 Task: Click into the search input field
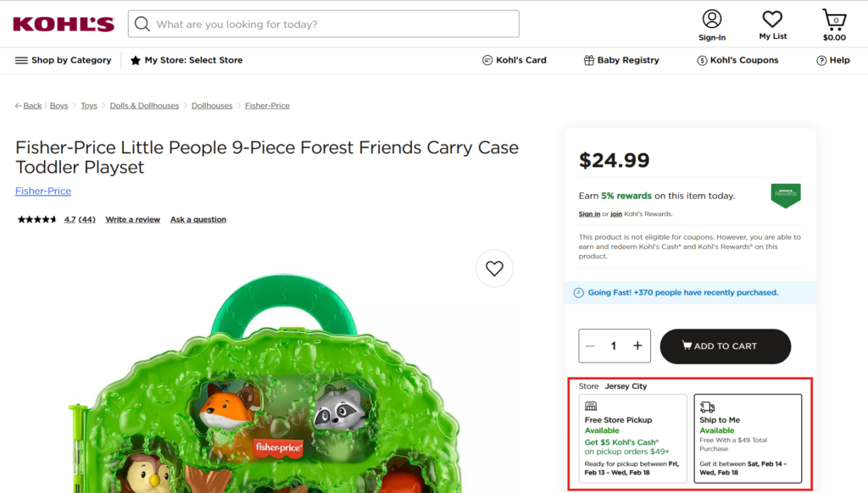pos(331,24)
